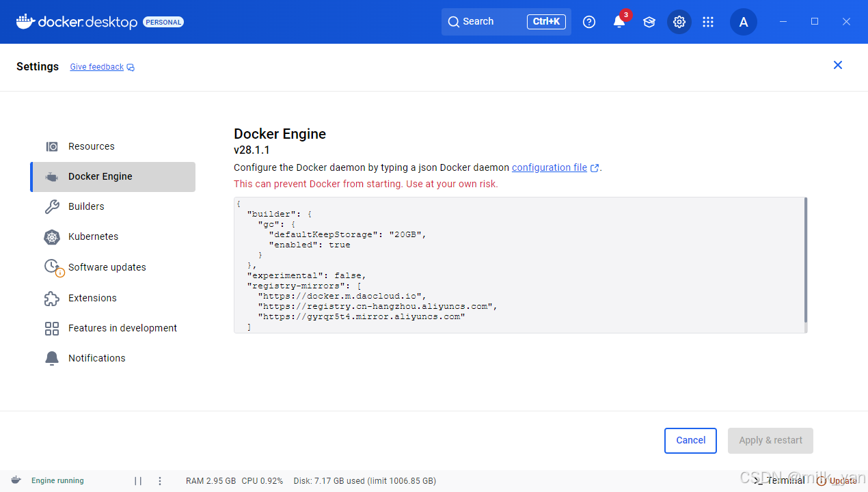This screenshot has width=868, height=492.
Task: Click the Features in development grid icon
Action: [x=52, y=329]
